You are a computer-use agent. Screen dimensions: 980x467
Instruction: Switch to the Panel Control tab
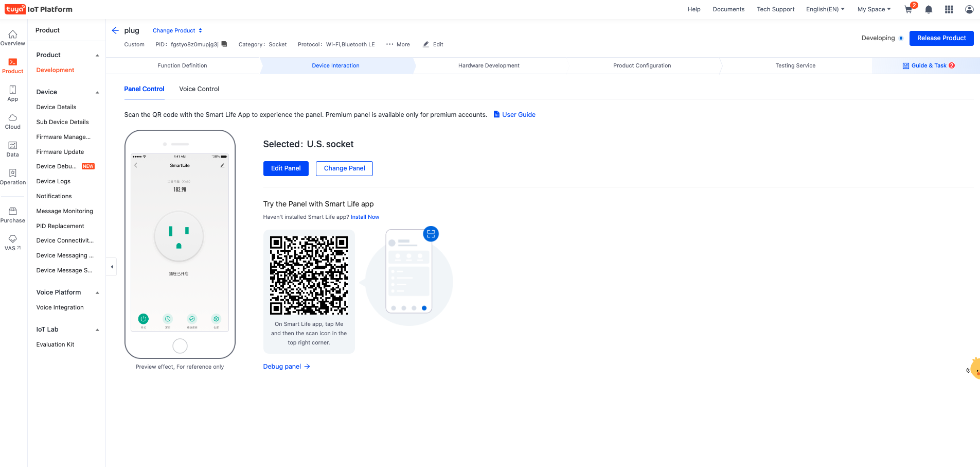(x=144, y=89)
